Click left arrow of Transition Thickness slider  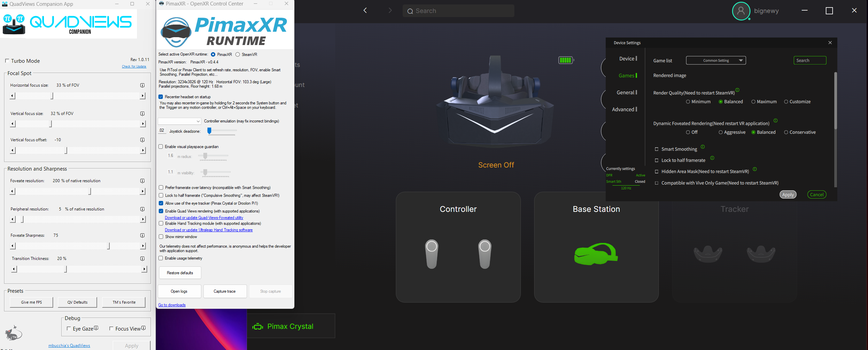tap(14, 269)
